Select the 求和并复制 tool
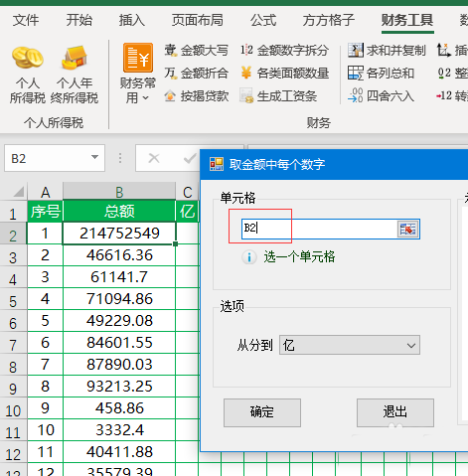Screen dimensions: 468x476 (387, 51)
